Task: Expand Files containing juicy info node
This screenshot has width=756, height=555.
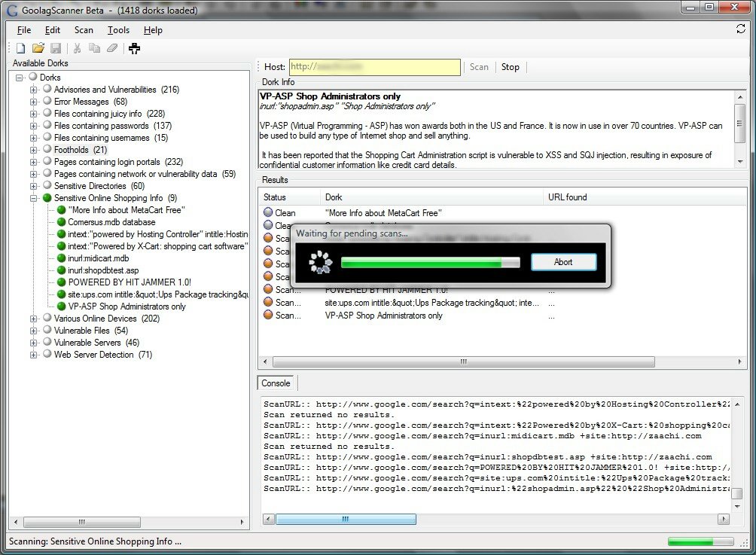Action: click(x=33, y=114)
